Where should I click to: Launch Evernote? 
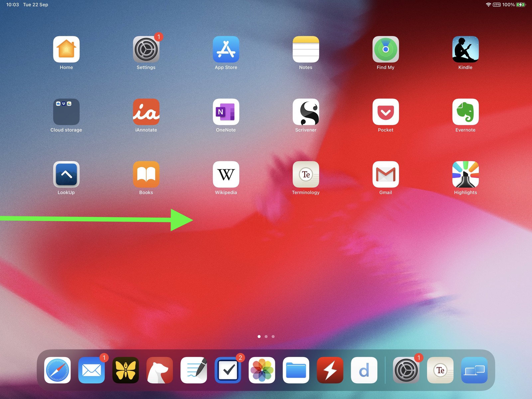(x=465, y=112)
